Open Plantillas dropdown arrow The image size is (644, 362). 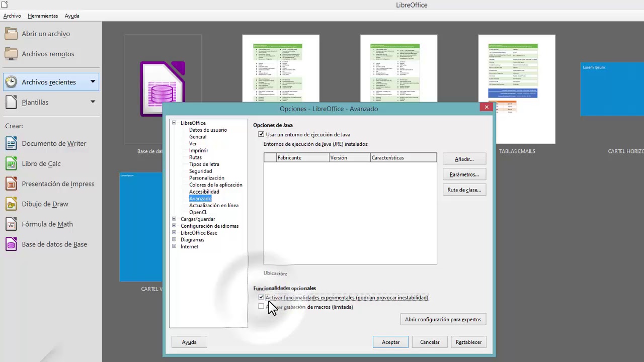(x=93, y=102)
